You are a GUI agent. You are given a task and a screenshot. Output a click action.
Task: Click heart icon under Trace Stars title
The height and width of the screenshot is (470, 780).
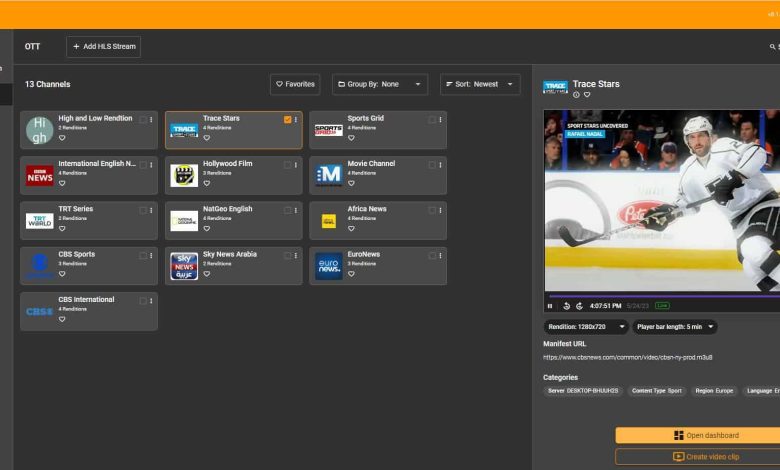click(x=586, y=95)
